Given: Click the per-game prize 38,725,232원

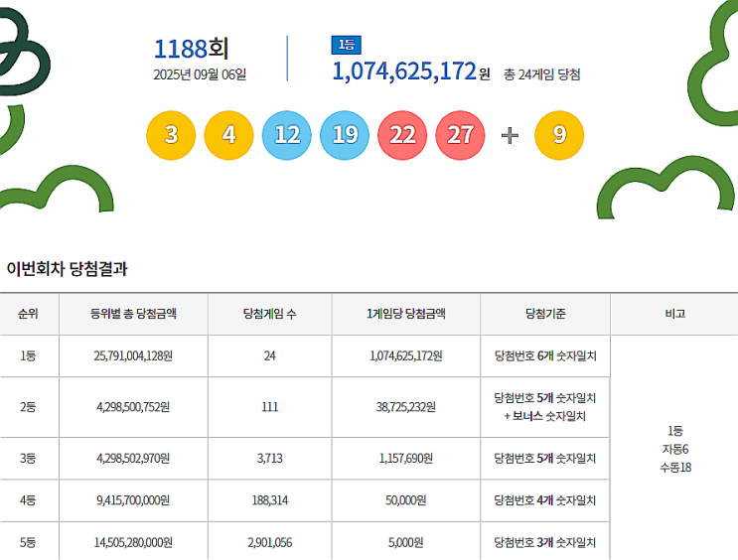Looking at the screenshot, I should pyautogui.click(x=405, y=406).
